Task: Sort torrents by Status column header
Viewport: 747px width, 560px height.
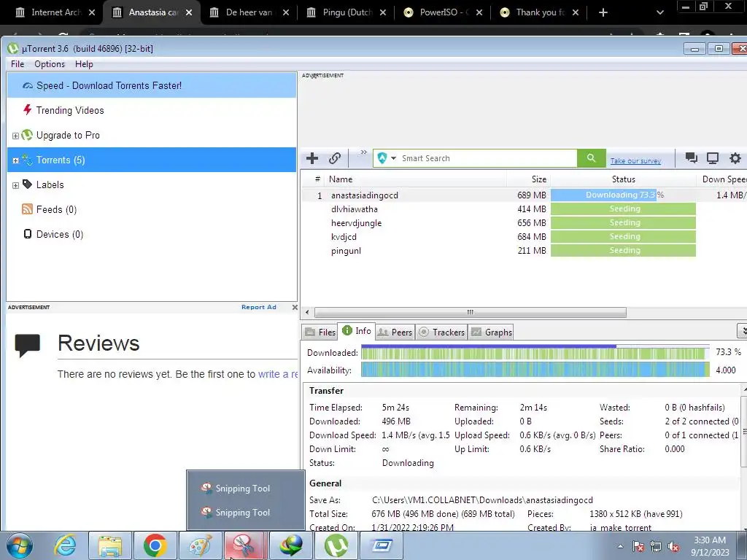Action: [623, 179]
